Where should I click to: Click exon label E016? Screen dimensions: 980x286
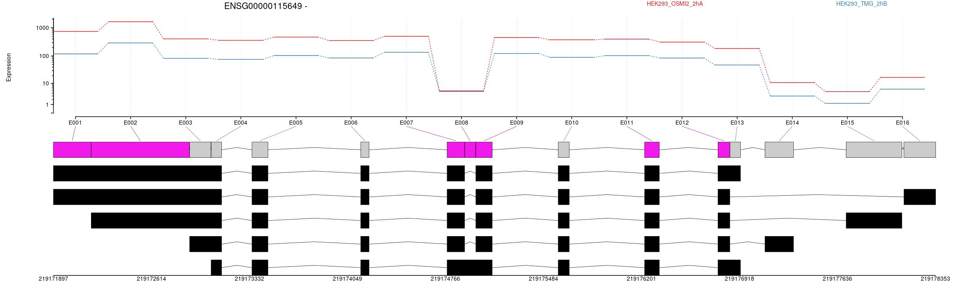tap(902, 123)
